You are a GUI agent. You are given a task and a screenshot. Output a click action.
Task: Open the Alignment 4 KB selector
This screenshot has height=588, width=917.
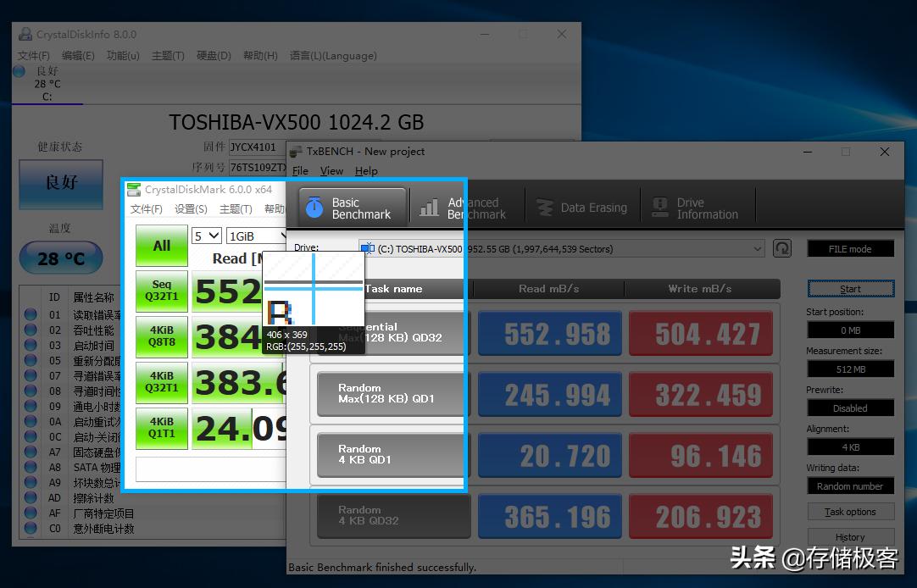(x=850, y=447)
